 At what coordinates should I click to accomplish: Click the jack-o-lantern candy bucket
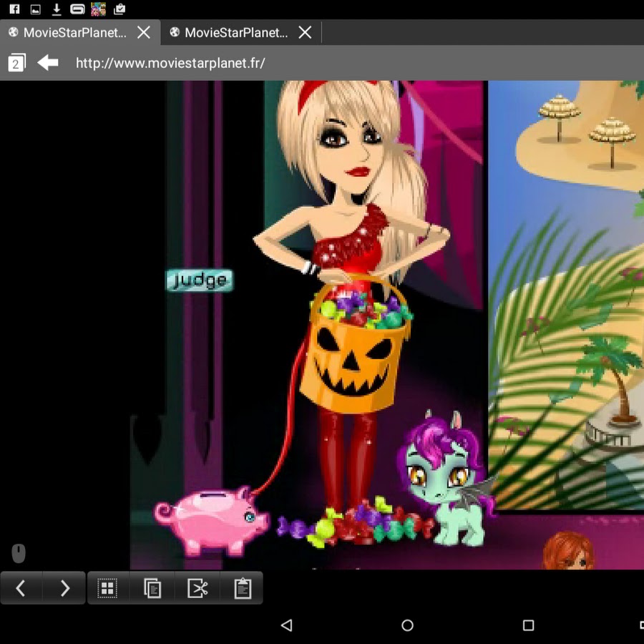355,358
